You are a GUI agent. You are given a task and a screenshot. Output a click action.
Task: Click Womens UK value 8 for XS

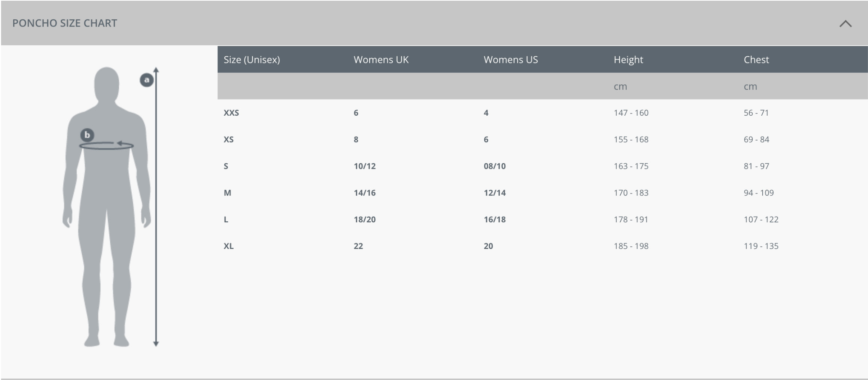(x=356, y=139)
